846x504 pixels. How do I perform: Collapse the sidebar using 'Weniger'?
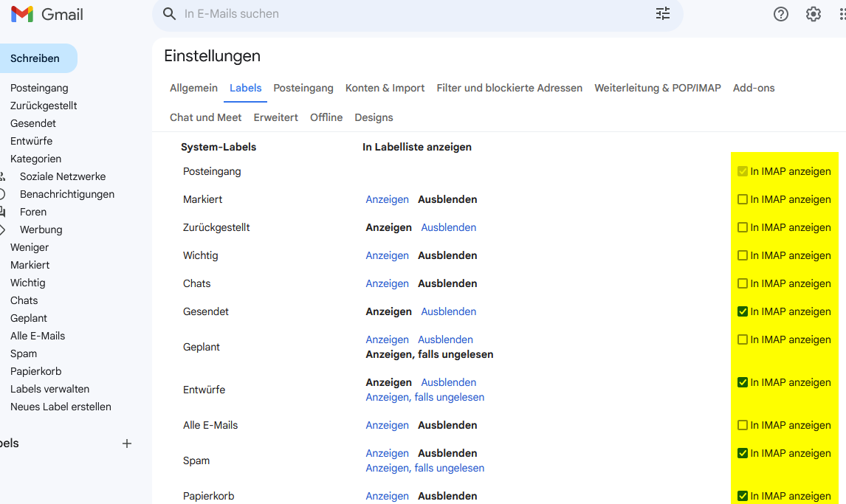pos(30,247)
